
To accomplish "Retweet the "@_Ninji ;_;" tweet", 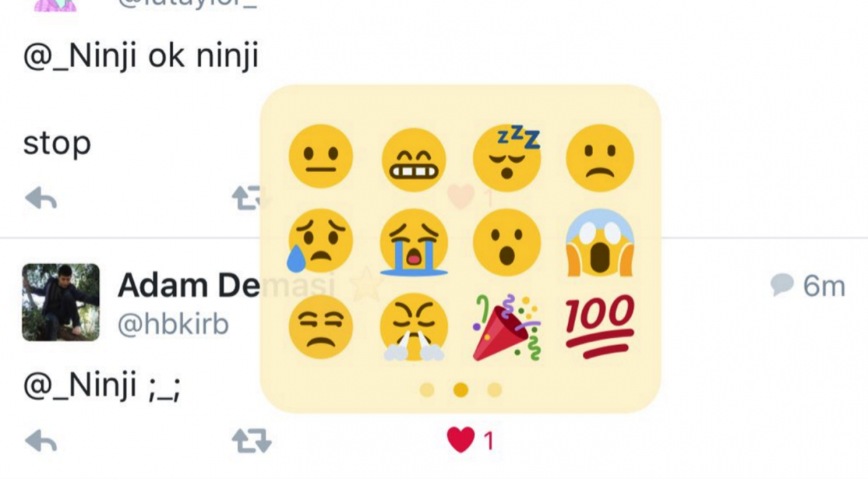I will click(x=251, y=440).
